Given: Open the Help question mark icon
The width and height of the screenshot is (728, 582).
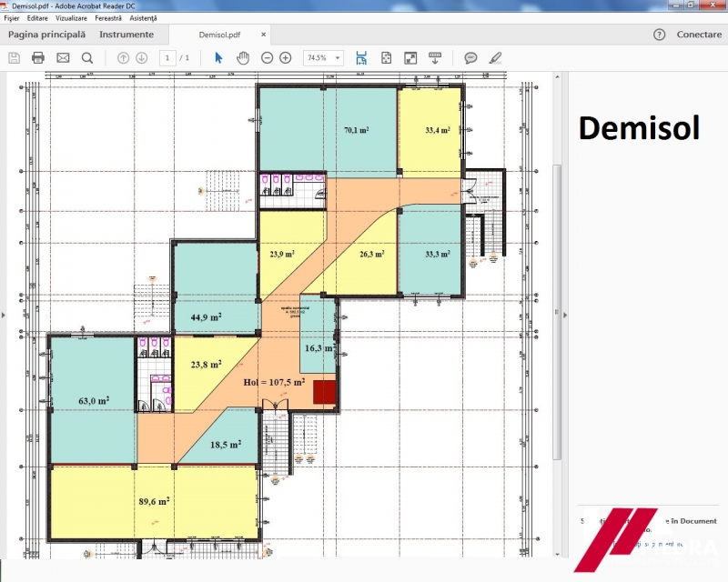Looking at the screenshot, I should (x=660, y=35).
